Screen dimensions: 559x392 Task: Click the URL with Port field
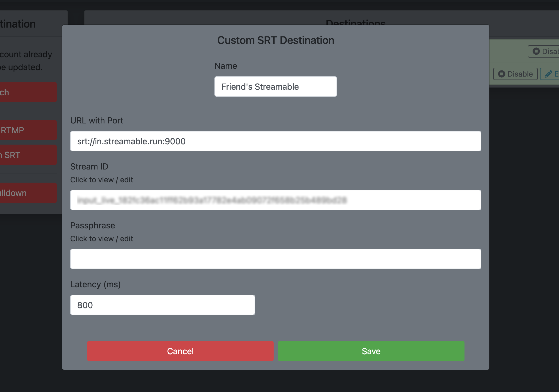point(276,141)
